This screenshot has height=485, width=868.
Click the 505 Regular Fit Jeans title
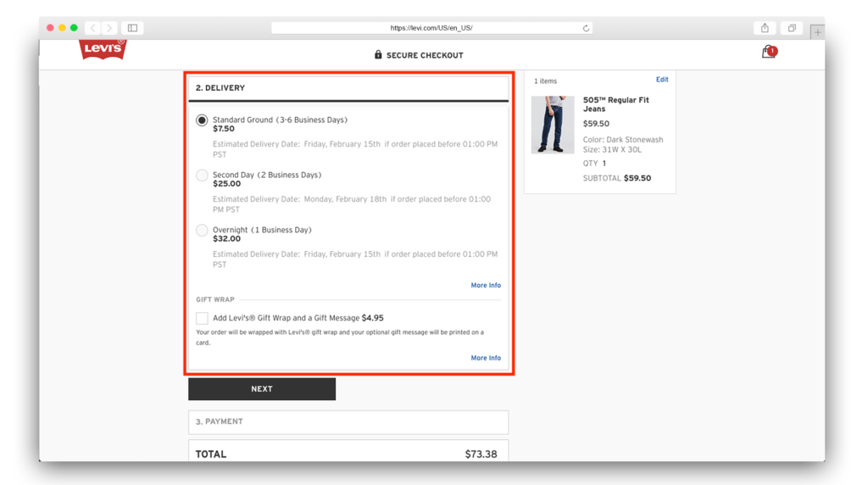tap(615, 104)
